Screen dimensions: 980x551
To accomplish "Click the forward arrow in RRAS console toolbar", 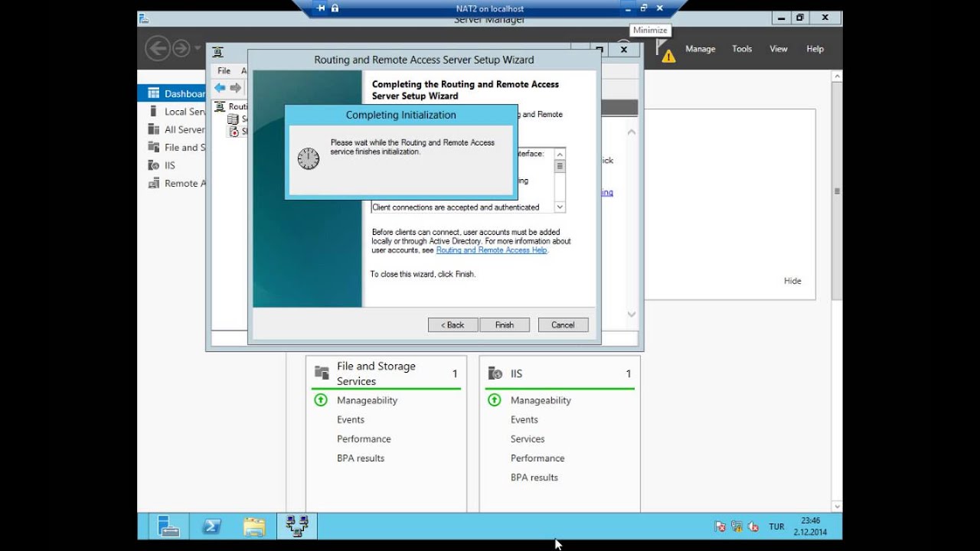I will coord(236,87).
